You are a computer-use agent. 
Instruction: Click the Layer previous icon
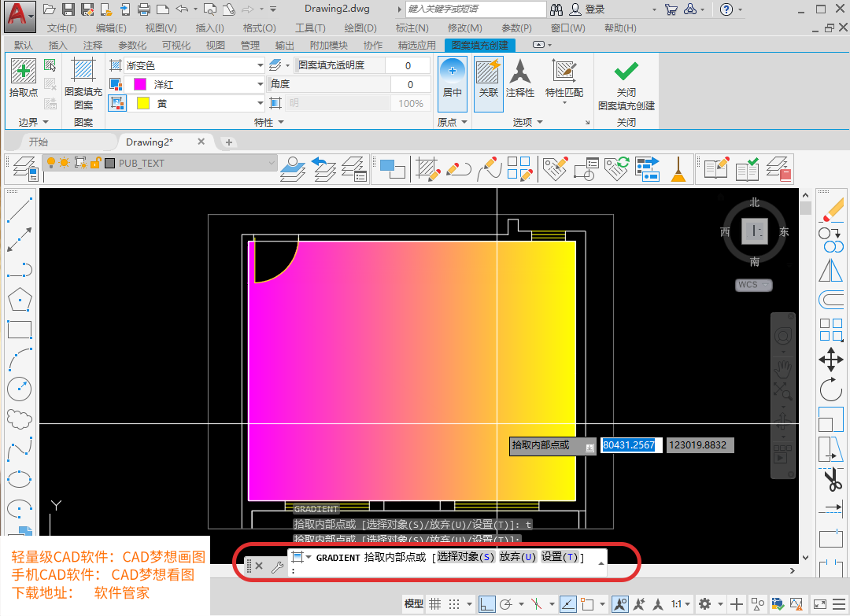(324, 168)
